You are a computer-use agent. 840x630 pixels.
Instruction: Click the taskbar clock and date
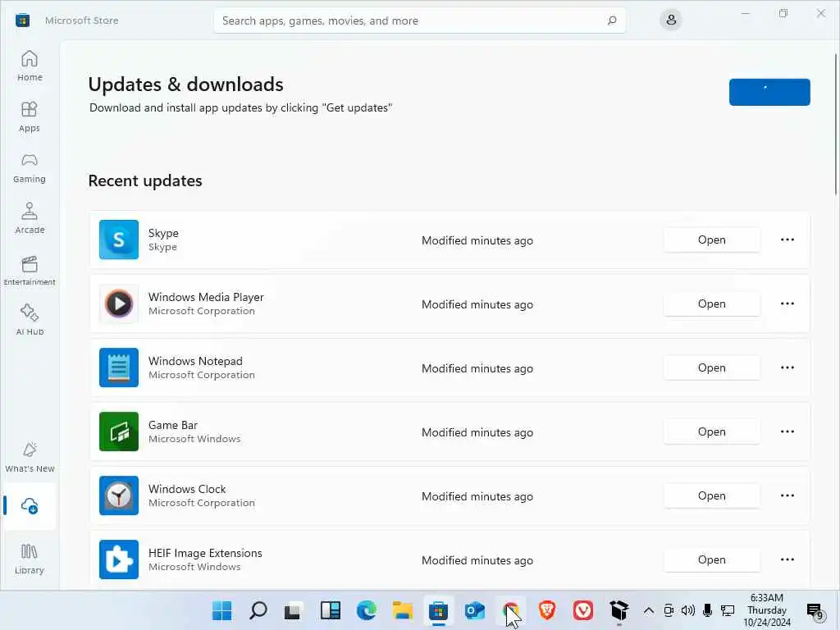pyautogui.click(x=767, y=610)
